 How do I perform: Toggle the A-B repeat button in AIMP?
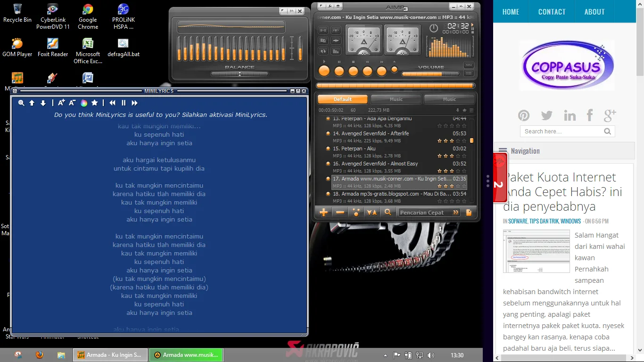point(323,30)
